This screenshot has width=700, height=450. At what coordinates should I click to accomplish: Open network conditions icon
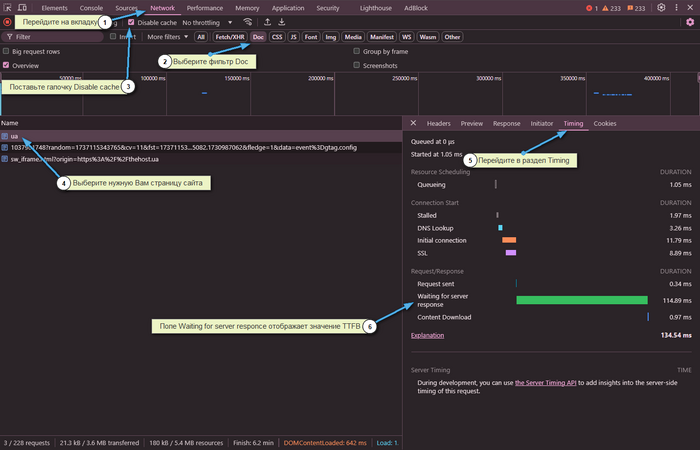click(x=247, y=22)
